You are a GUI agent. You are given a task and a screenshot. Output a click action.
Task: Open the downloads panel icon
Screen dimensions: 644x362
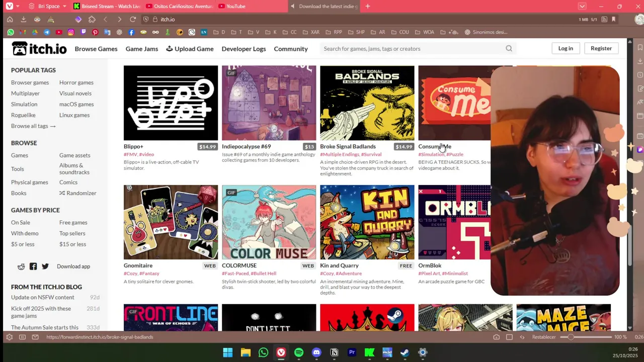23,19
